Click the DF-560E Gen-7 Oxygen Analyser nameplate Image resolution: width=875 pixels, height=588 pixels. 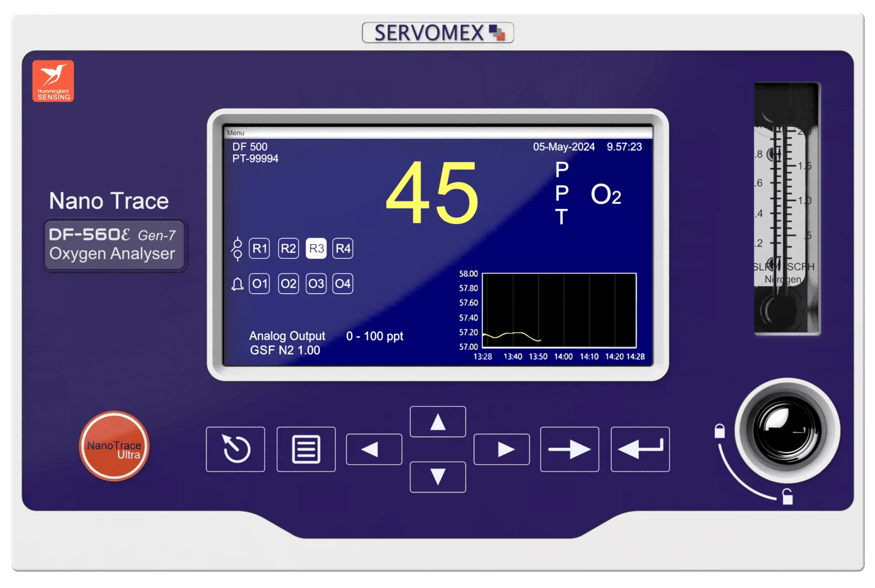click(x=115, y=245)
